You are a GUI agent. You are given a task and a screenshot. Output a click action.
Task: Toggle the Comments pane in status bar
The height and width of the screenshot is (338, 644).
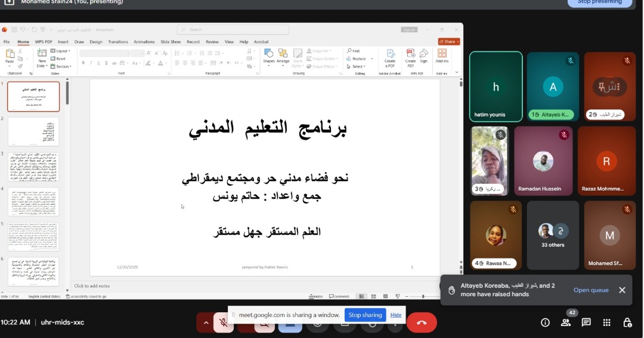point(339,296)
